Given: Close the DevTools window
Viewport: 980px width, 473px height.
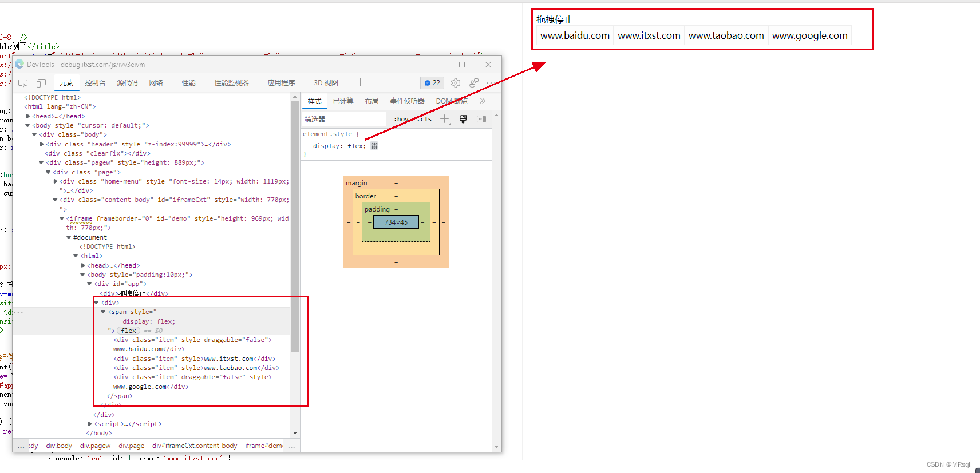Looking at the screenshot, I should coord(488,65).
